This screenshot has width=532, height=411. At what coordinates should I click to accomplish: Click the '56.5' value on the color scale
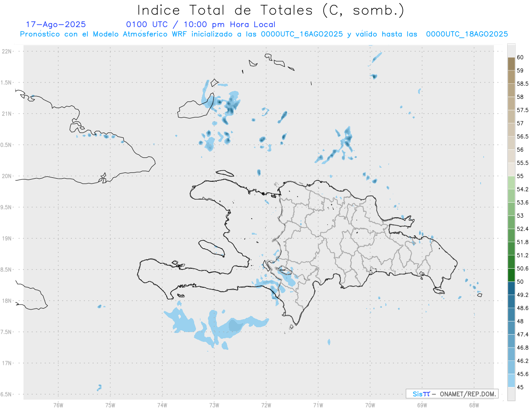click(x=523, y=137)
